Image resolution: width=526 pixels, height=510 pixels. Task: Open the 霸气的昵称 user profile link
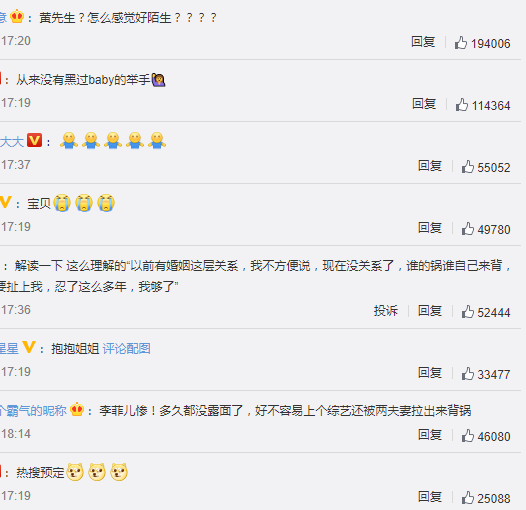click(33, 410)
